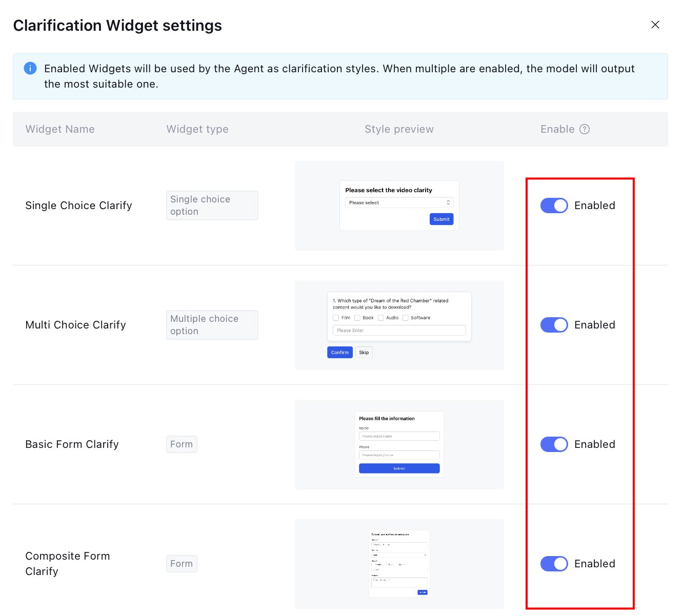Click the Enable column help icon

coord(585,129)
